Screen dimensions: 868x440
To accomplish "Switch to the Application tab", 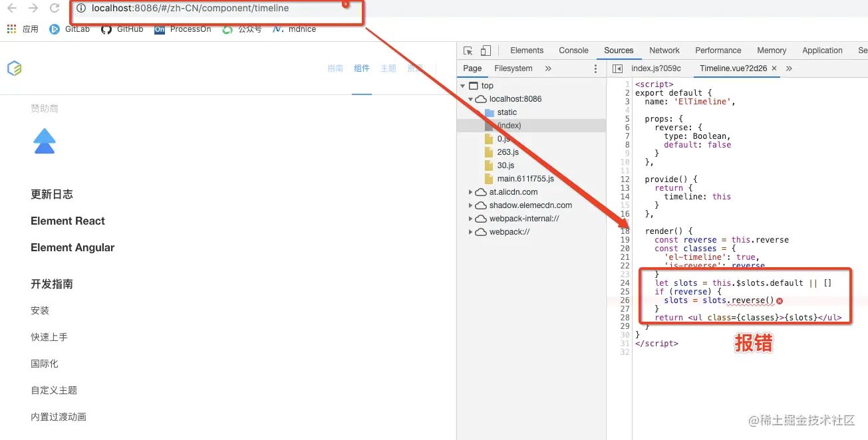I will tap(822, 51).
